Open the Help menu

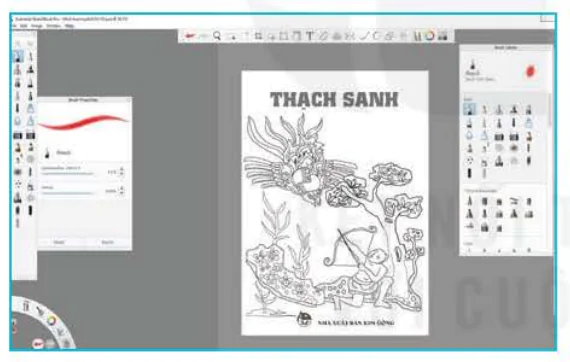click(x=69, y=26)
